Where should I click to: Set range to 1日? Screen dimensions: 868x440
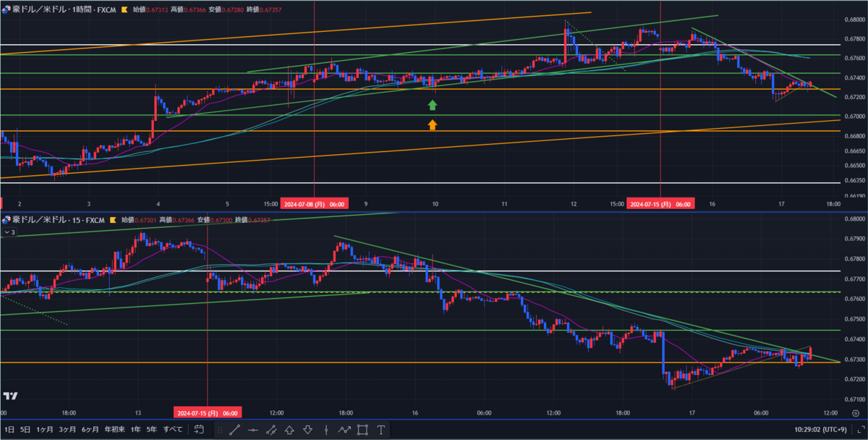[9, 429]
